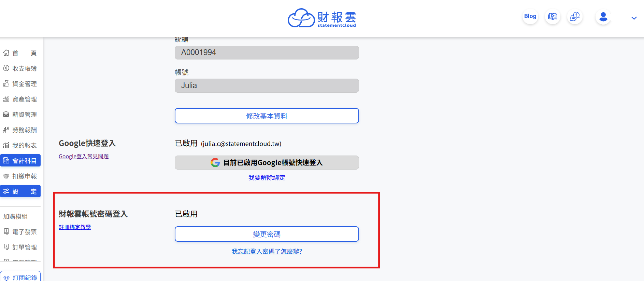Click the coin icon beside 收支帳簿
The image size is (644, 281).
6,68
